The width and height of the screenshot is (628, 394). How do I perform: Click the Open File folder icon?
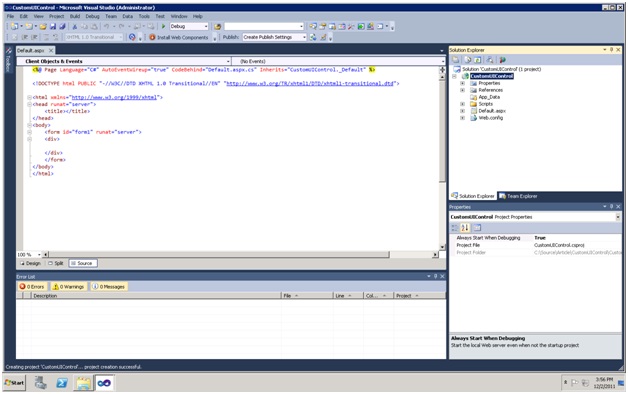pos(43,26)
